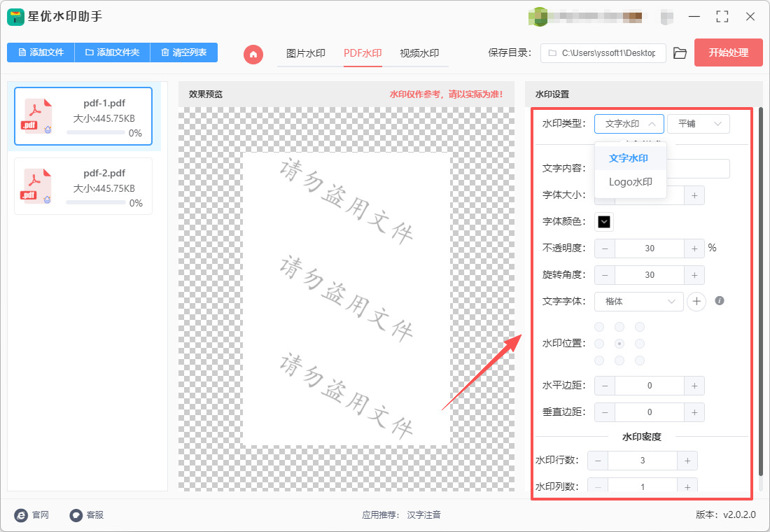The image size is (770, 532).
Task: Click the font info icon
Action: click(720, 300)
